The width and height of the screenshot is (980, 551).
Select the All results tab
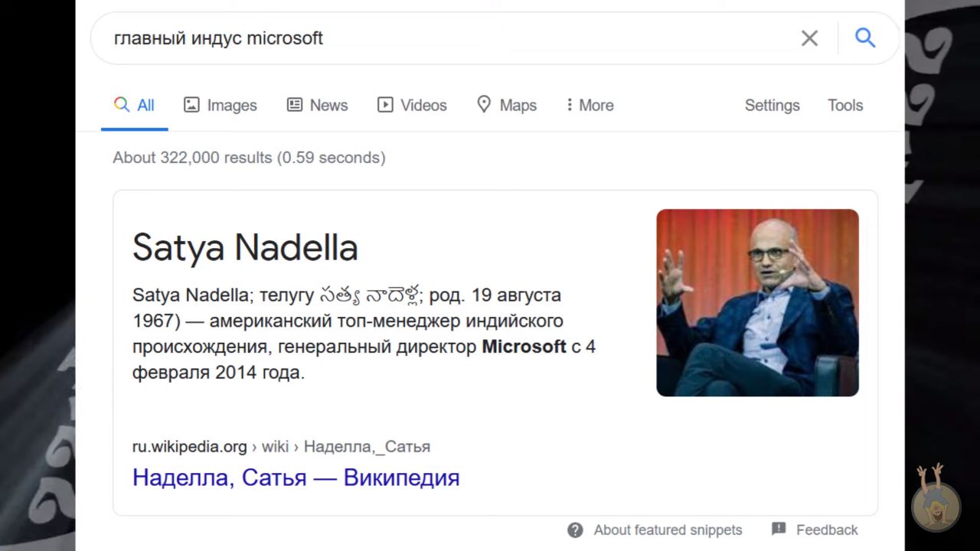pos(134,106)
